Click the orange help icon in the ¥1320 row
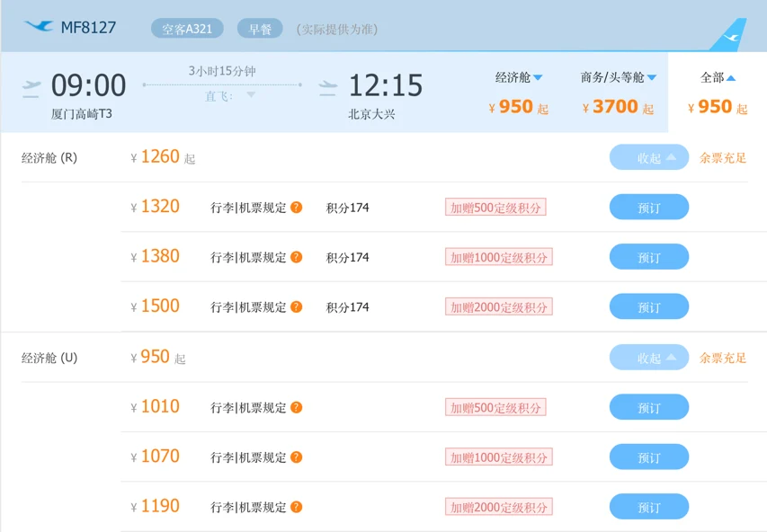This screenshot has height=532, width=767. click(x=296, y=208)
